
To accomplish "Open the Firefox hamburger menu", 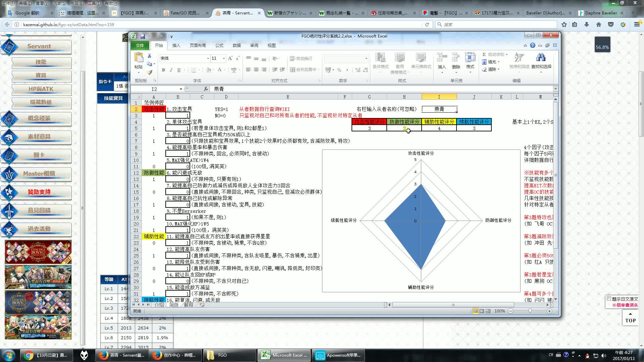I will point(637,24).
